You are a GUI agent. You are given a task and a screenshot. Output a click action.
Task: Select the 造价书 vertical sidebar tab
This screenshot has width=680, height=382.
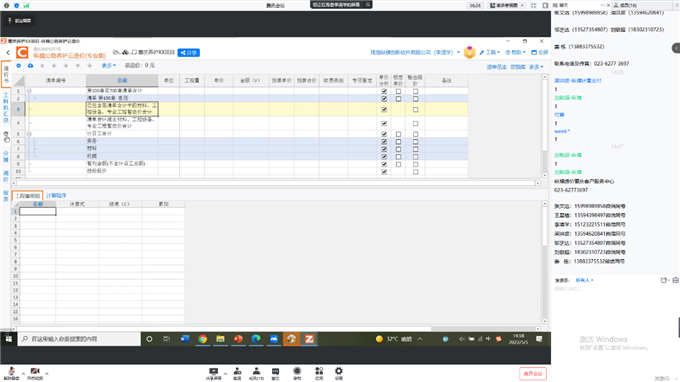[x=6, y=75]
